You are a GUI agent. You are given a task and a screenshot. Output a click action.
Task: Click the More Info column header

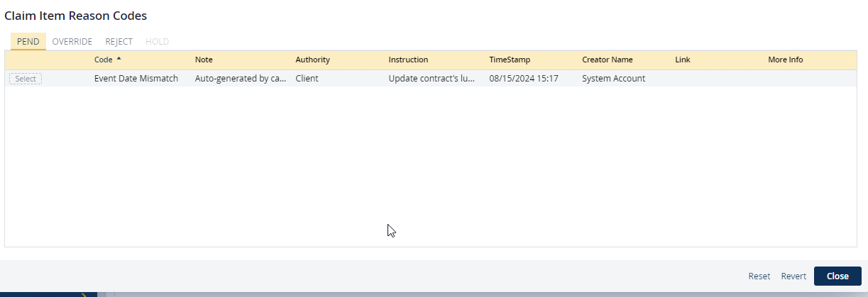point(785,60)
